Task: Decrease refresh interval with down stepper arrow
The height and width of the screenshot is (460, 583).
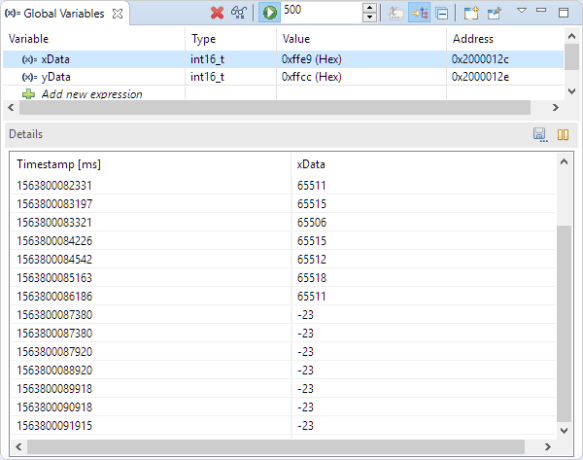Action: click(x=369, y=17)
